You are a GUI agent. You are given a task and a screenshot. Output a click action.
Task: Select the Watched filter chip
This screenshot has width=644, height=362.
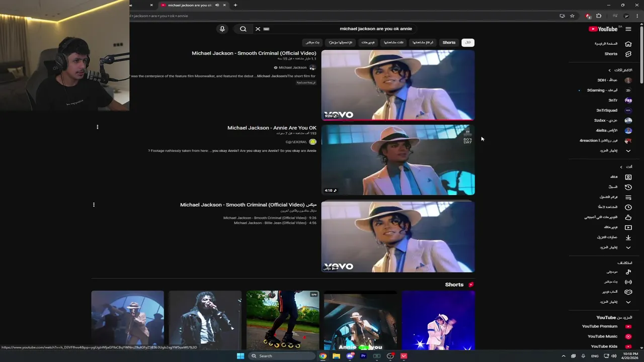[393, 43]
